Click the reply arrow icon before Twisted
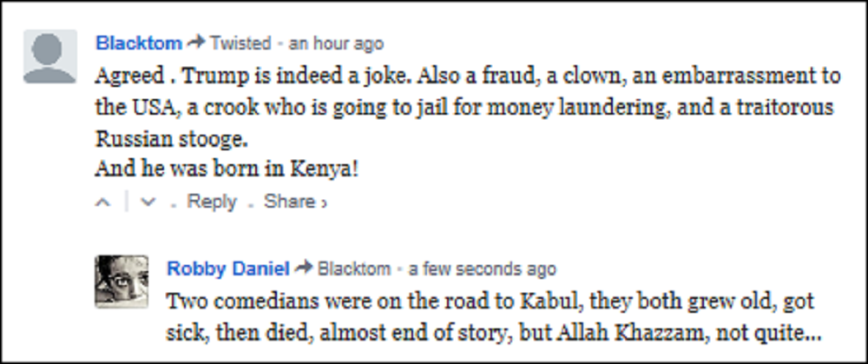This screenshot has width=868, height=364. [x=196, y=43]
